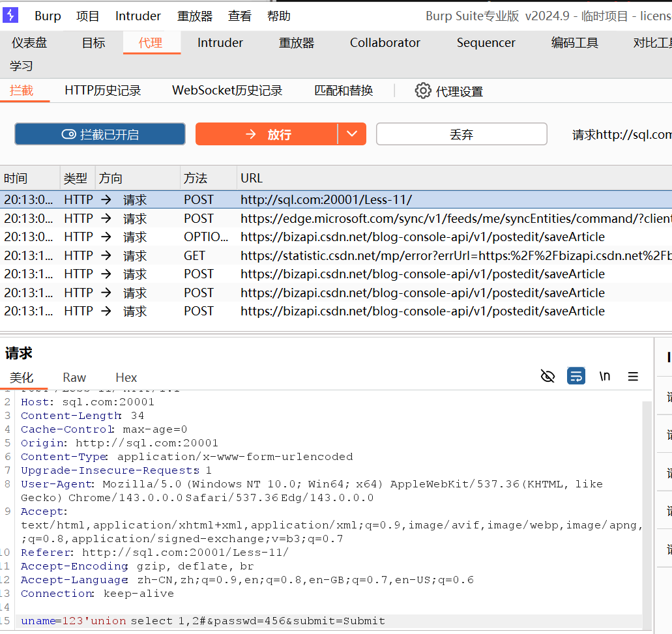Open the WebSocket历史记录 sub-tab
The image size is (672, 634).
coord(227,91)
